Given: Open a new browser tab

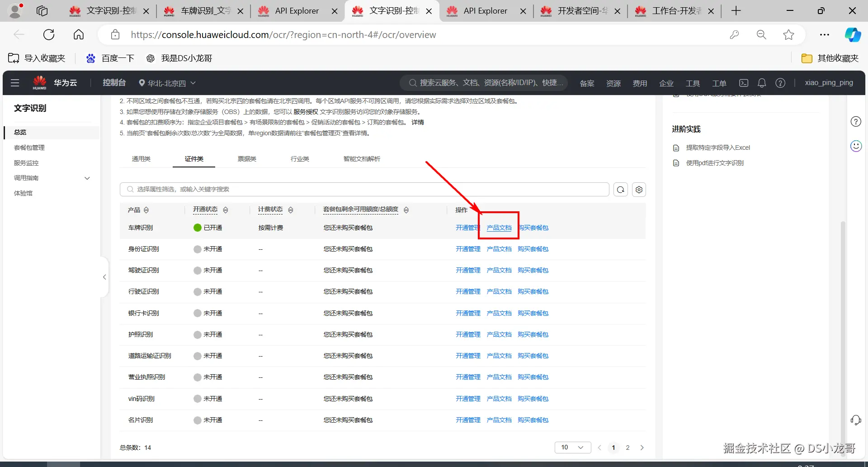Looking at the screenshot, I should [736, 11].
